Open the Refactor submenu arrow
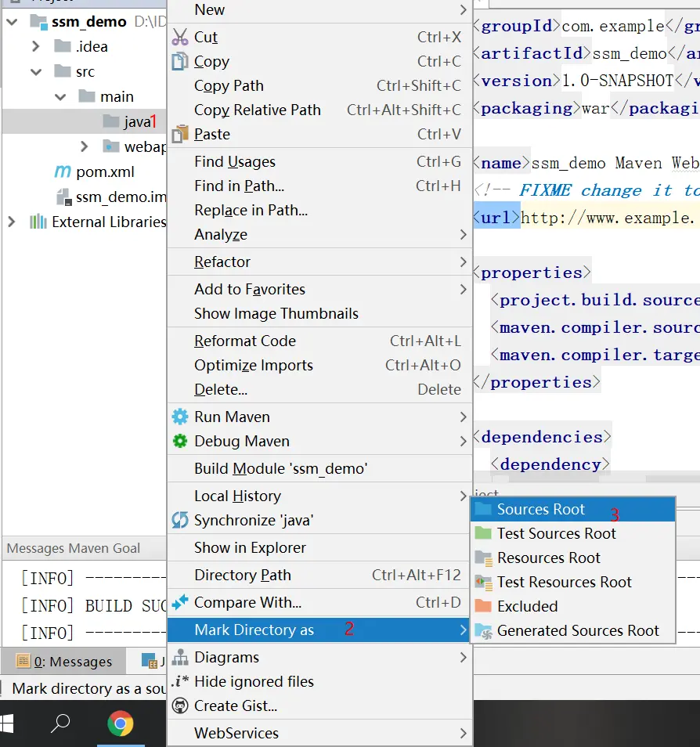 tap(464, 262)
